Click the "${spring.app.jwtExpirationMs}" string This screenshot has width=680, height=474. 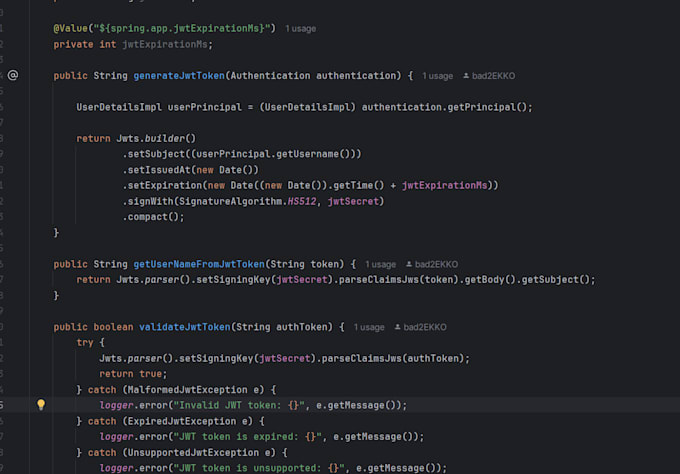tap(182, 28)
